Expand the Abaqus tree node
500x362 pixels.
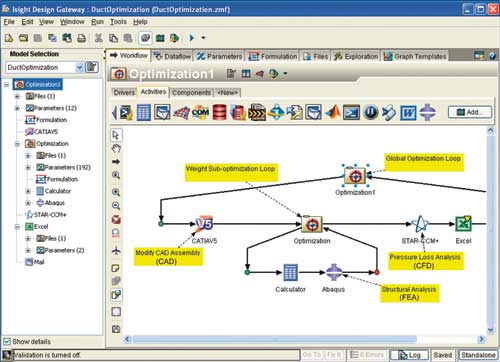coord(28,203)
